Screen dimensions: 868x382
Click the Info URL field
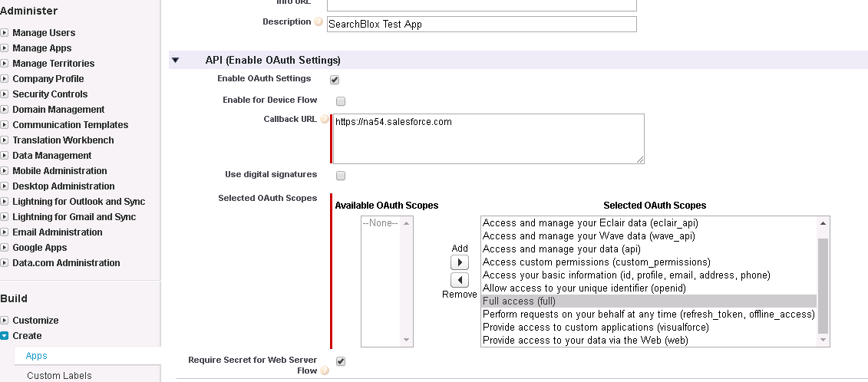(x=482, y=5)
